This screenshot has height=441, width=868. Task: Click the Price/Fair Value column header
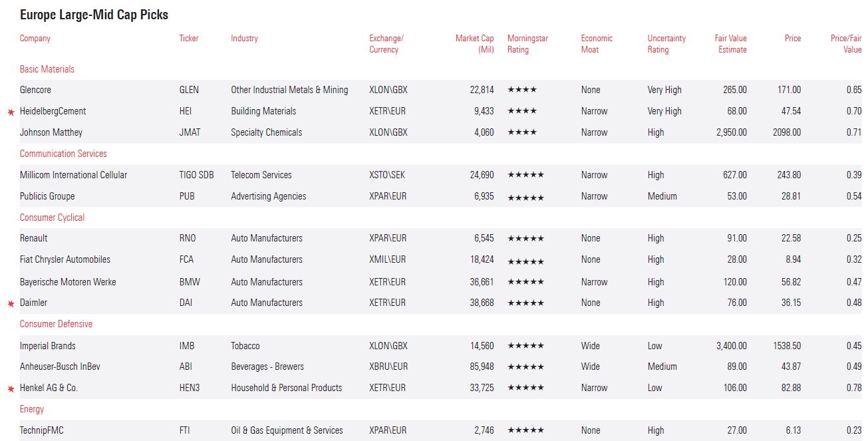click(845, 44)
